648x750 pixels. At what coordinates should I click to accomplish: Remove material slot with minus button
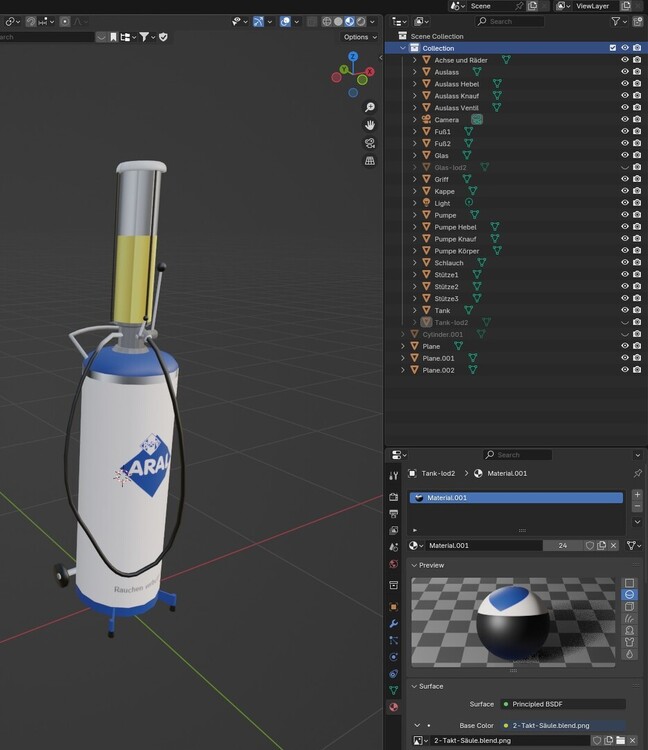coord(637,506)
